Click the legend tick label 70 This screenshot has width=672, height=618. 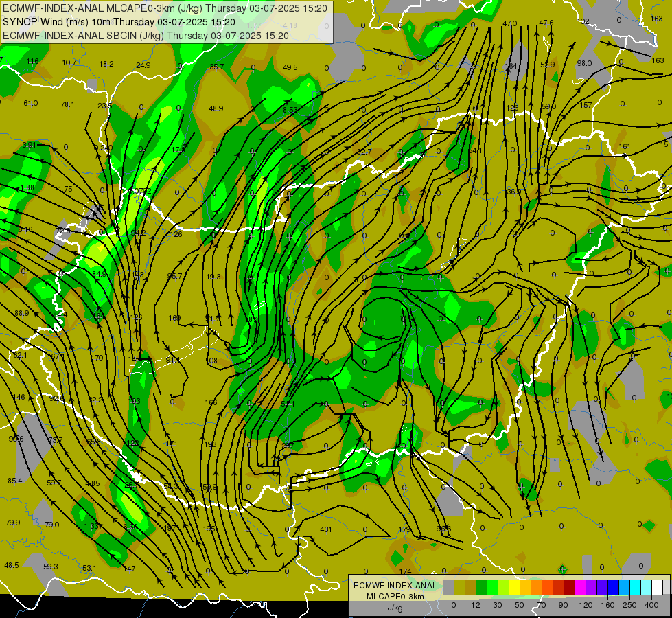click(542, 605)
